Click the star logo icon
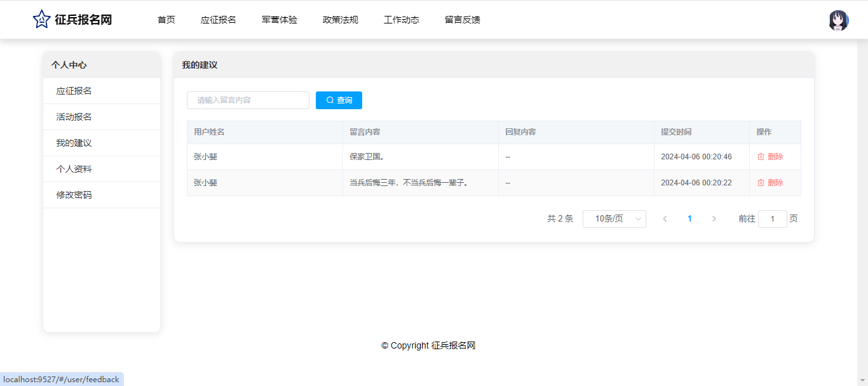This screenshot has width=868, height=386. pos(41,20)
